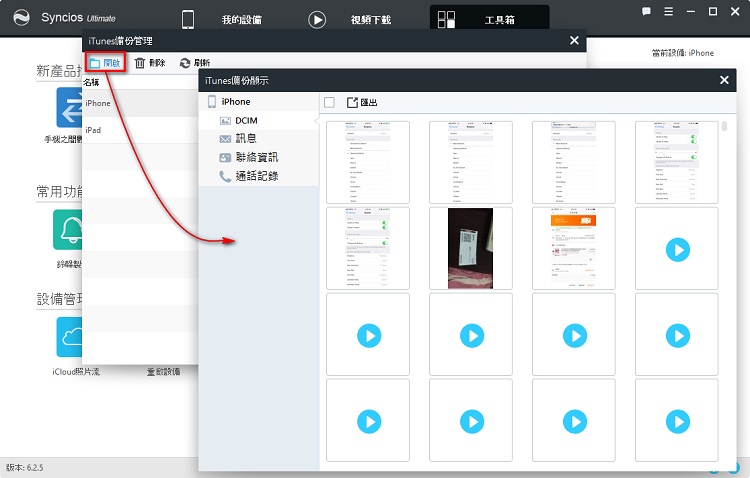
Task: Click the iCloud照片流 label
Action: (76, 372)
